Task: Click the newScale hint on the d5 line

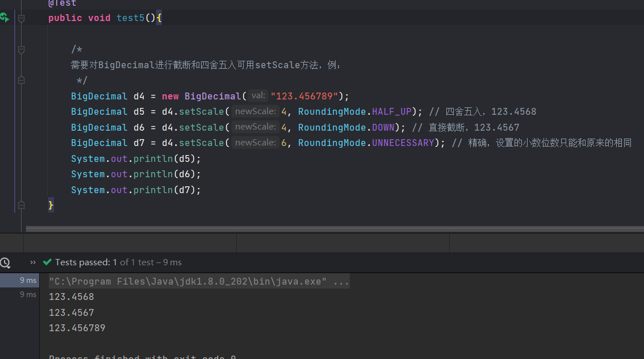Action: click(x=256, y=111)
